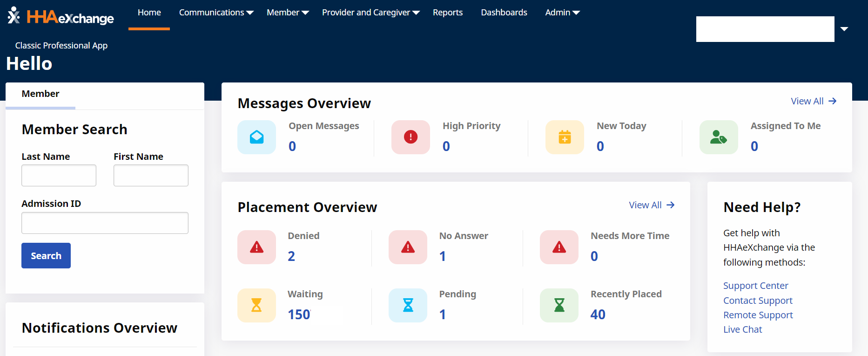Click the New Today calendar icon

click(x=565, y=137)
